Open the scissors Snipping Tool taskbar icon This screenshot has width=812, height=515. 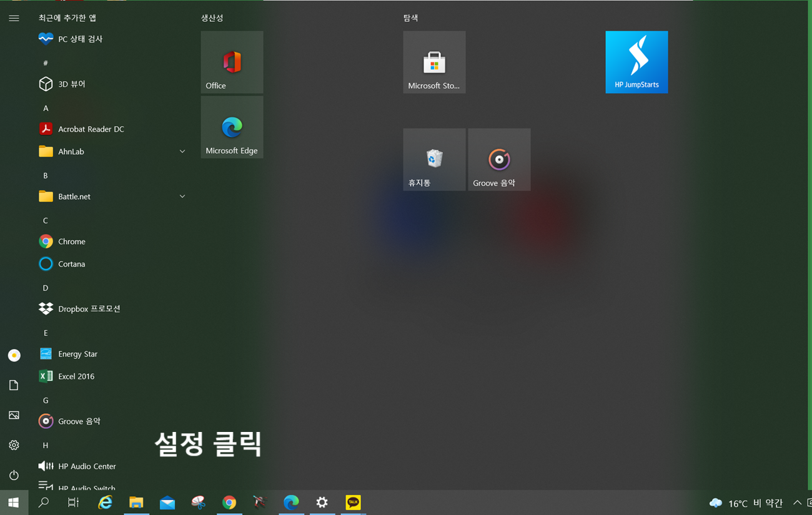(x=198, y=503)
